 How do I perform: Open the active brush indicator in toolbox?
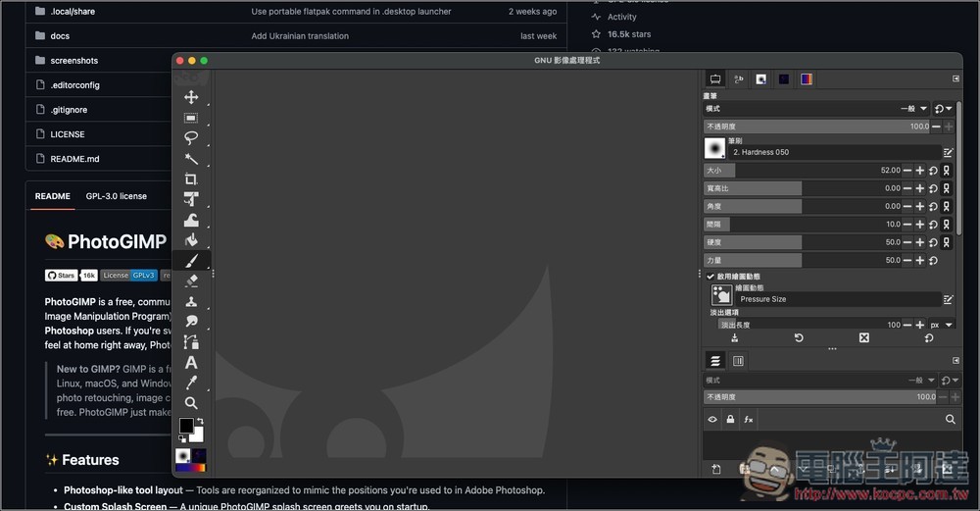[x=183, y=455]
